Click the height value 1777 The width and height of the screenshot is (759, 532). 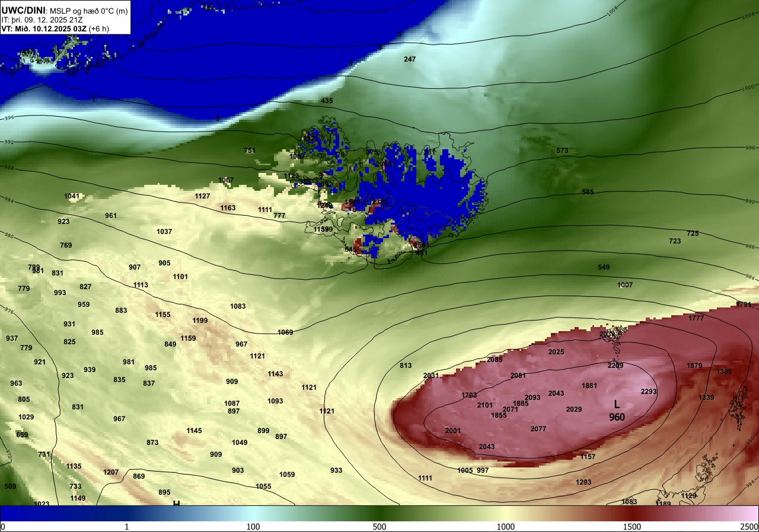[x=696, y=318]
